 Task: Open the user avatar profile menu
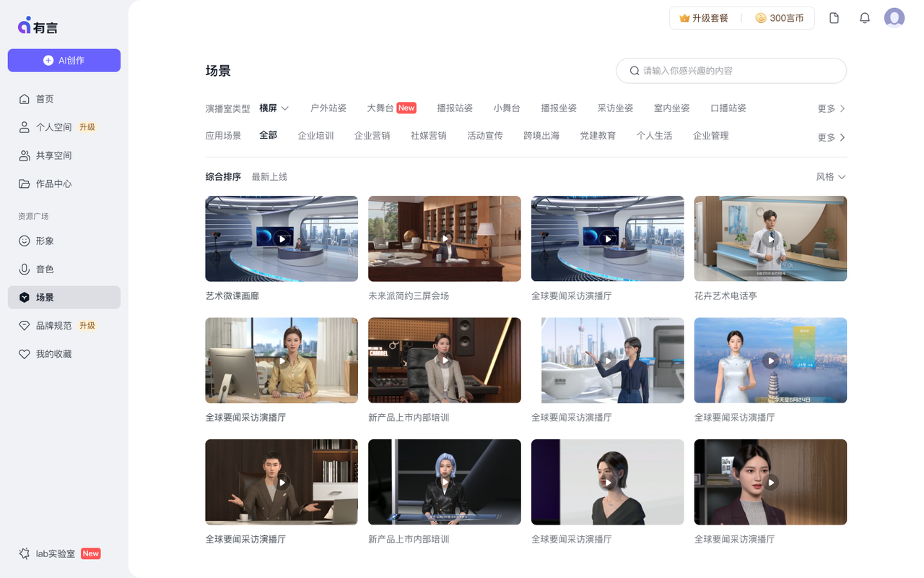point(894,18)
